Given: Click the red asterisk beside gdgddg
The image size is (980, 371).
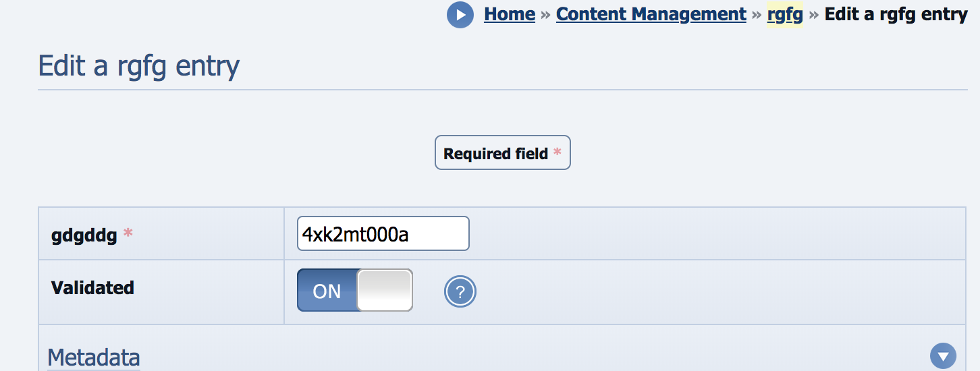Looking at the screenshot, I should 128,235.
